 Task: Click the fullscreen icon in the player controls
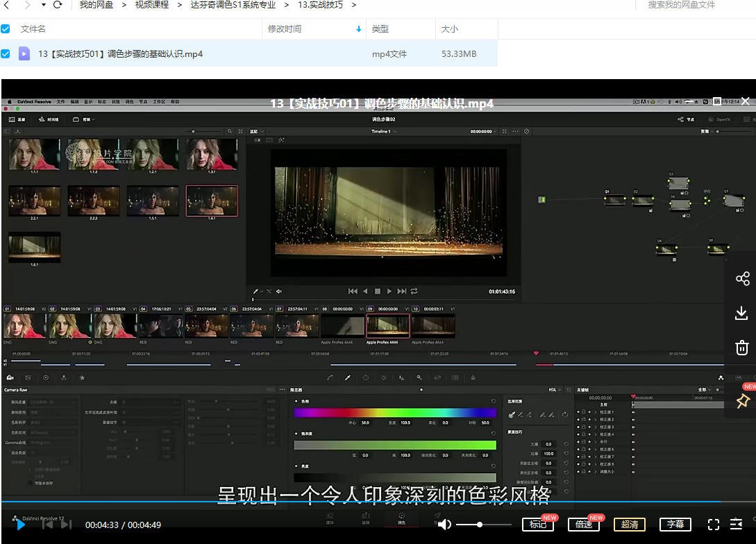click(714, 525)
